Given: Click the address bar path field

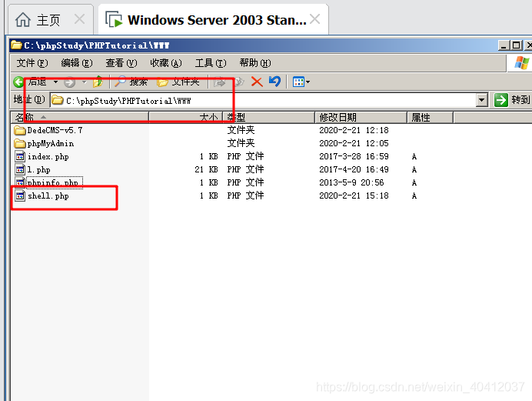Looking at the screenshot, I should point(263,101).
